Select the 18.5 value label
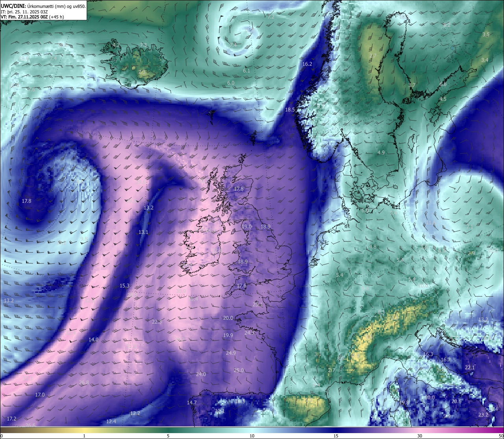 pyautogui.click(x=290, y=109)
